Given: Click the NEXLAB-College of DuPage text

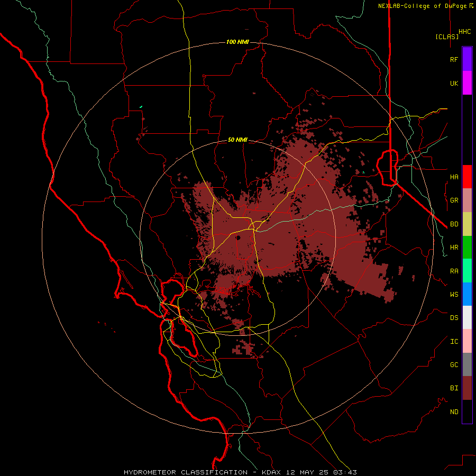Looking at the screenshot, I should [x=422, y=6].
